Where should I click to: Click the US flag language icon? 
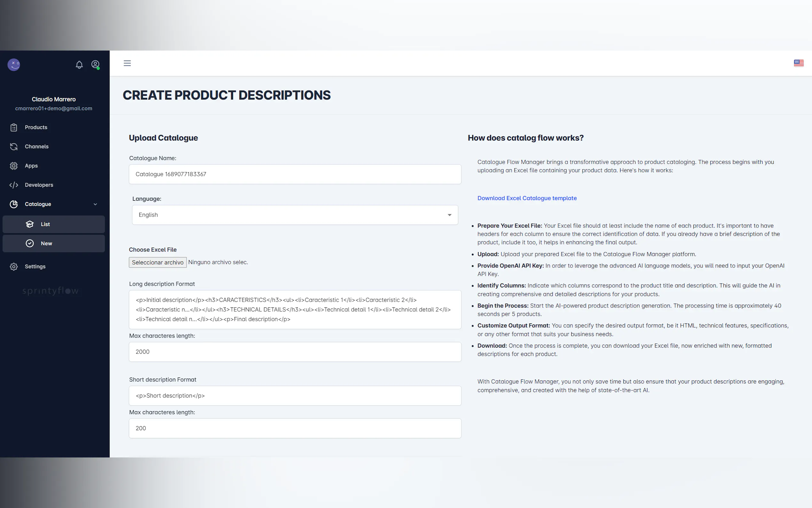tap(798, 63)
